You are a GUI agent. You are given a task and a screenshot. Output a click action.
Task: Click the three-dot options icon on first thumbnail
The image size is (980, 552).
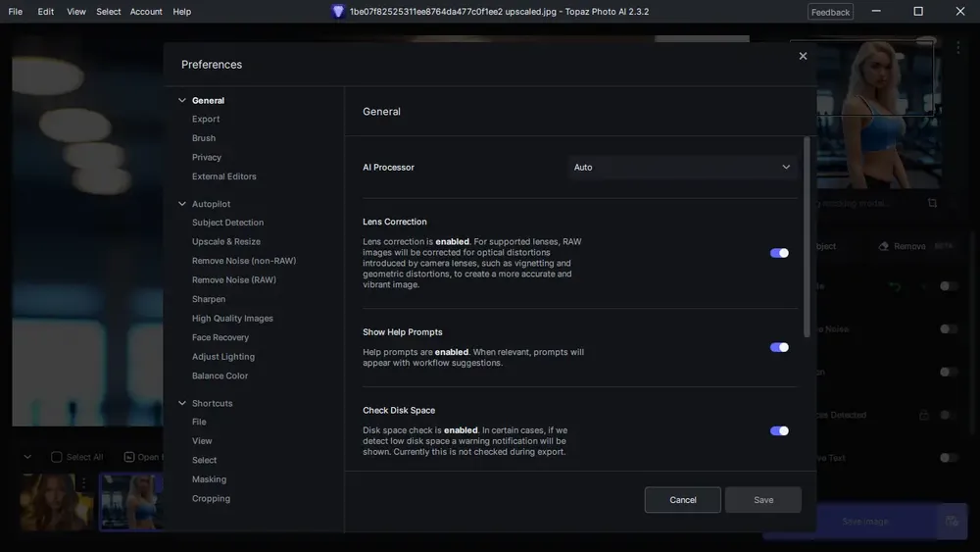tap(83, 482)
